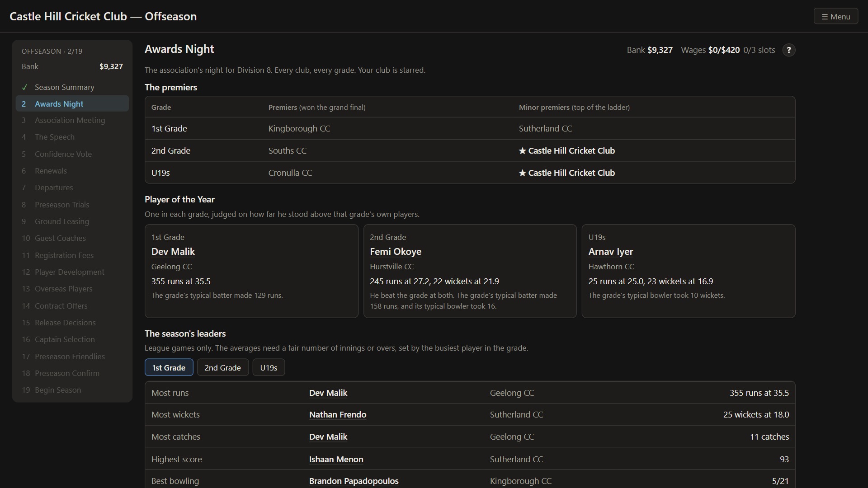Open the help question-mark icon
The image size is (868, 488).
[x=788, y=50]
